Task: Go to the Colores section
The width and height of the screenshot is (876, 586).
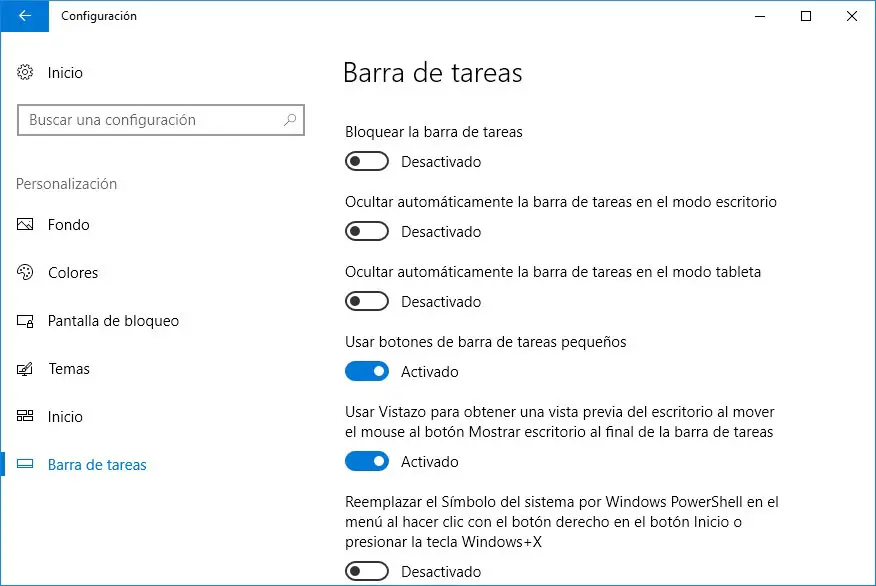Action: (73, 273)
